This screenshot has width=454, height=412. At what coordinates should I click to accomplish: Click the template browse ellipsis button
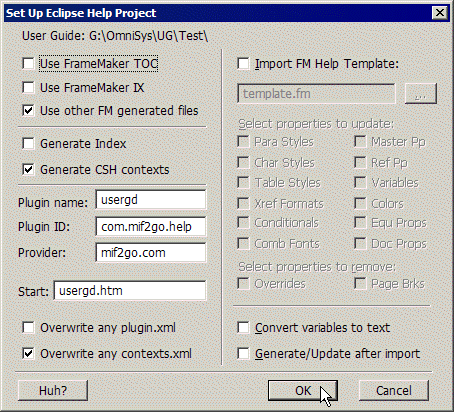[421, 93]
